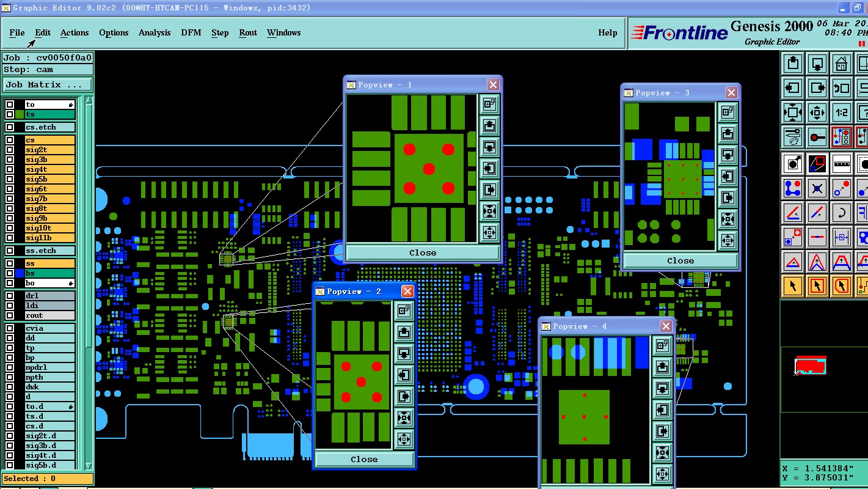Open the Help menu
Screen dimensions: 868x489
click(x=608, y=32)
